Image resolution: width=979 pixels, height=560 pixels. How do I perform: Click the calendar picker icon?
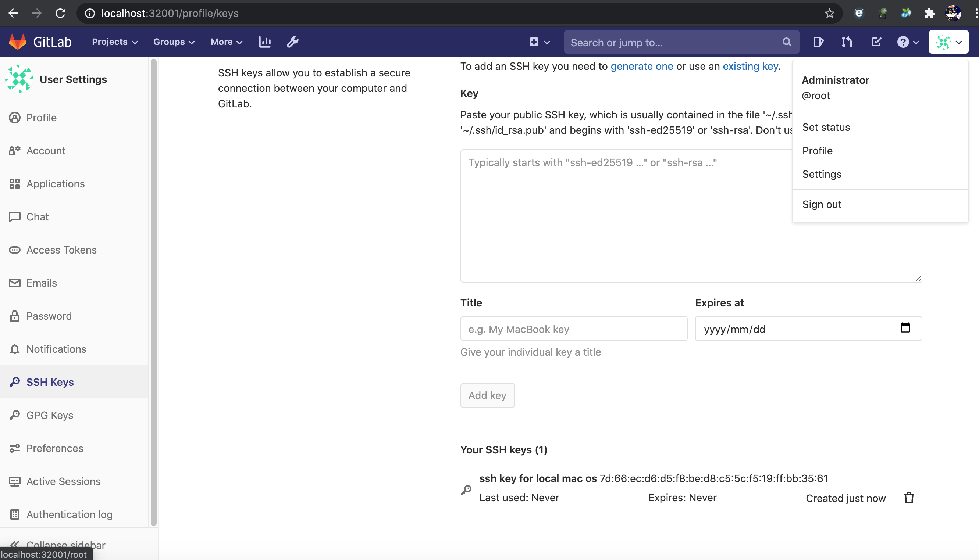pyautogui.click(x=905, y=328)
